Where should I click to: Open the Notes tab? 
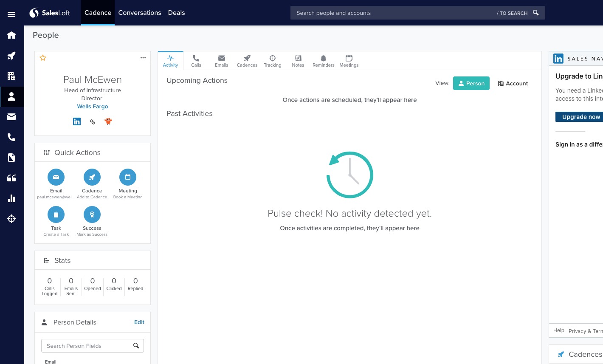[x=298, y=61]
